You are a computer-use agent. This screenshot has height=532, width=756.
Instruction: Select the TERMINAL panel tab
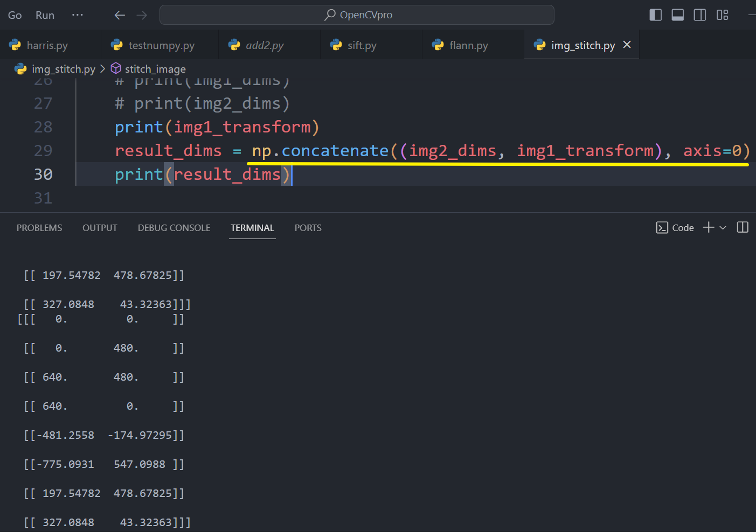tap(252, 228)
